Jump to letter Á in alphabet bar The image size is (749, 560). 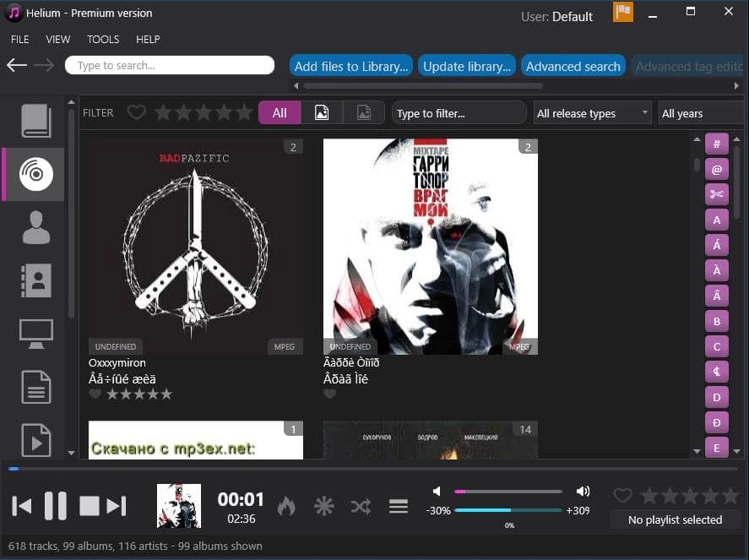pos(717,245)
